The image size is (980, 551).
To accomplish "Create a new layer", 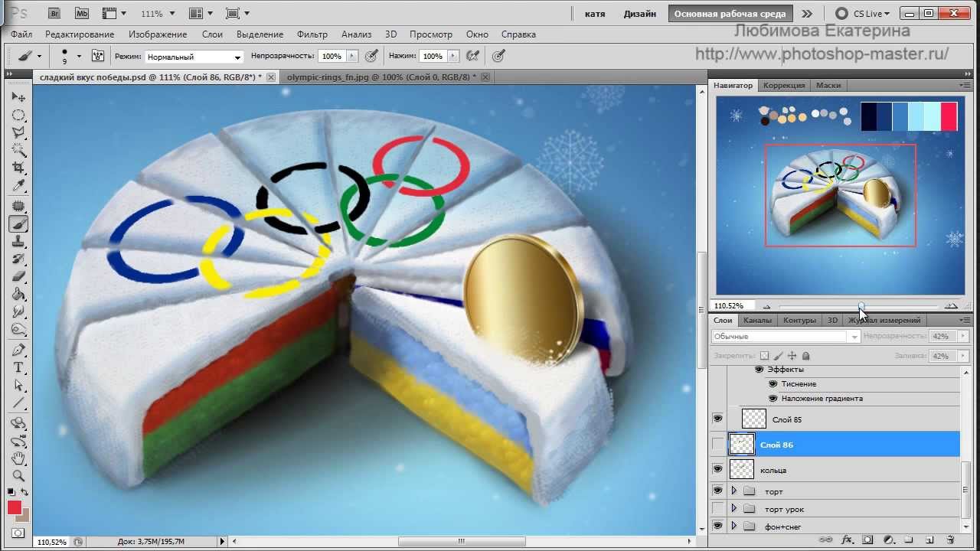I will (x=929, y=540).
